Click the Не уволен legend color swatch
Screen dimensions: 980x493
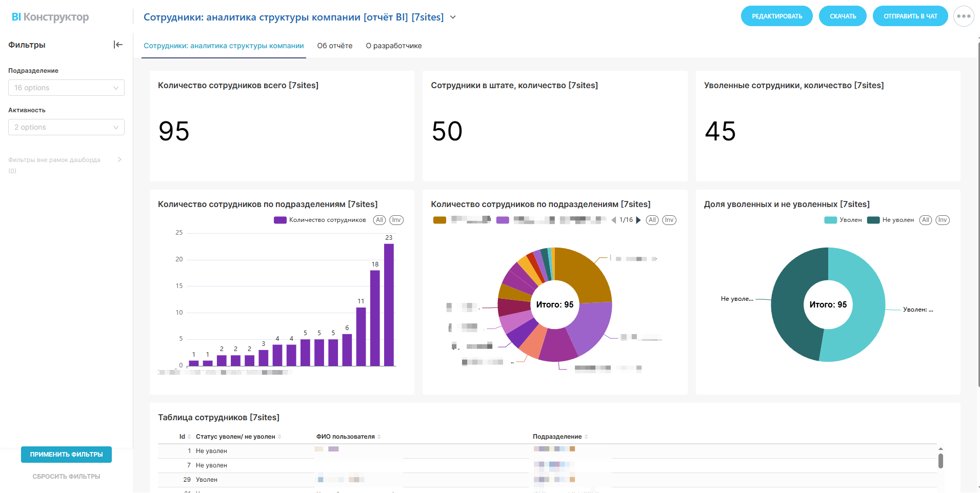pyautogui.click(x=873, y=220)
